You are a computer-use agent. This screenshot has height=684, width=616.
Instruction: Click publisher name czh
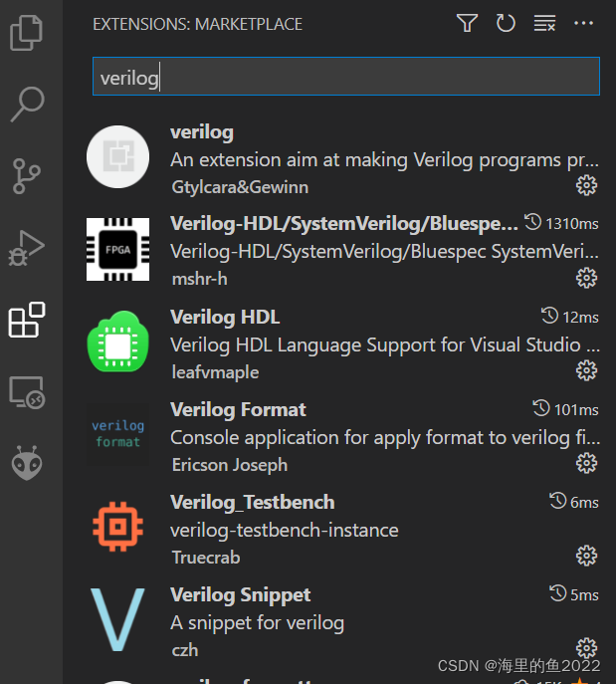click(185, 651)
